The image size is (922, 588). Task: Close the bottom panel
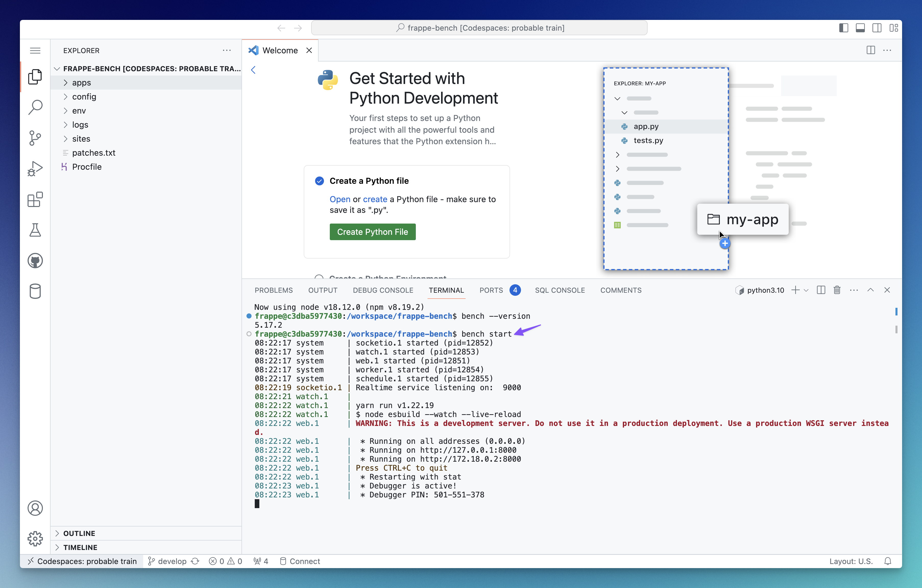[x=887, y=290]
